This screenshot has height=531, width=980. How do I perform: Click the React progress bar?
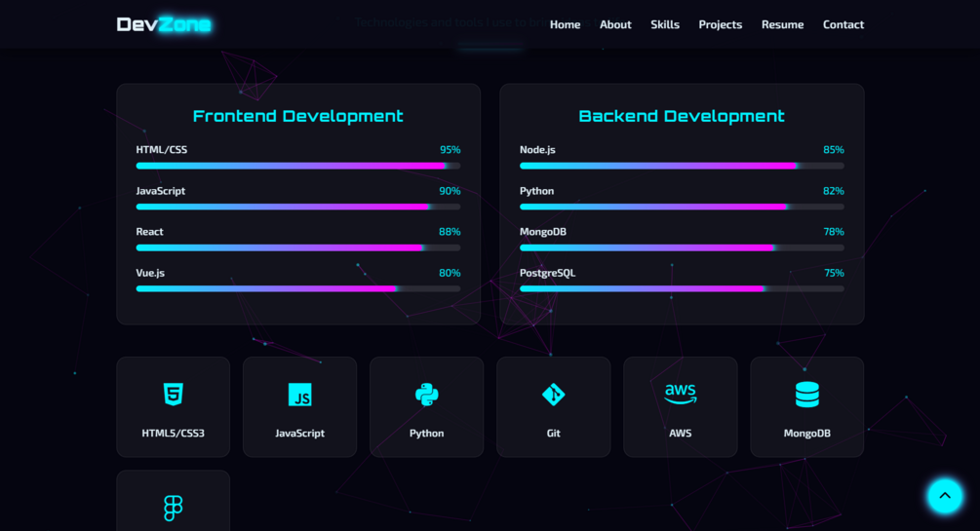point(298,247)
